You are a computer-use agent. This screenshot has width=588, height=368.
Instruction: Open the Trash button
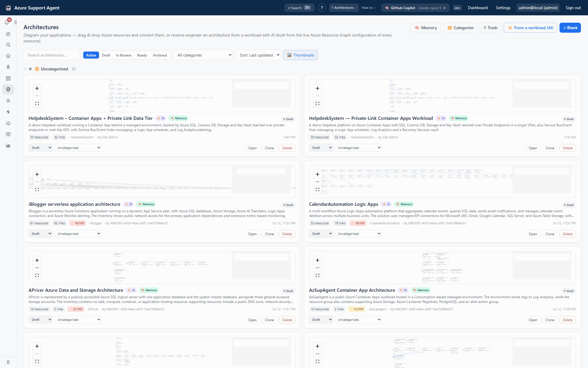point(490,28)
